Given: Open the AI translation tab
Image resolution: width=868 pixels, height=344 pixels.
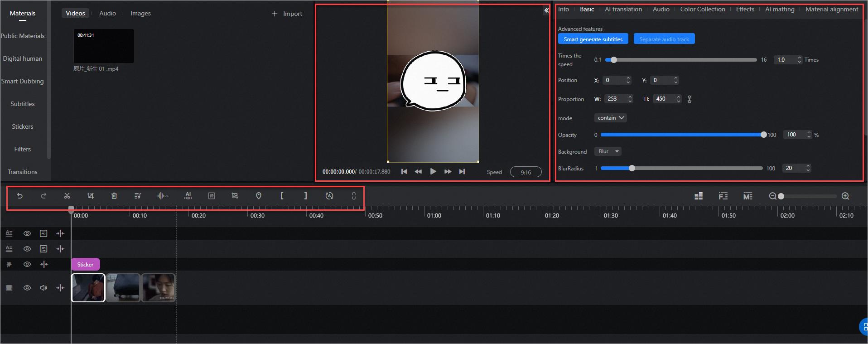Looking at the screenshot, I should point(623,9).
